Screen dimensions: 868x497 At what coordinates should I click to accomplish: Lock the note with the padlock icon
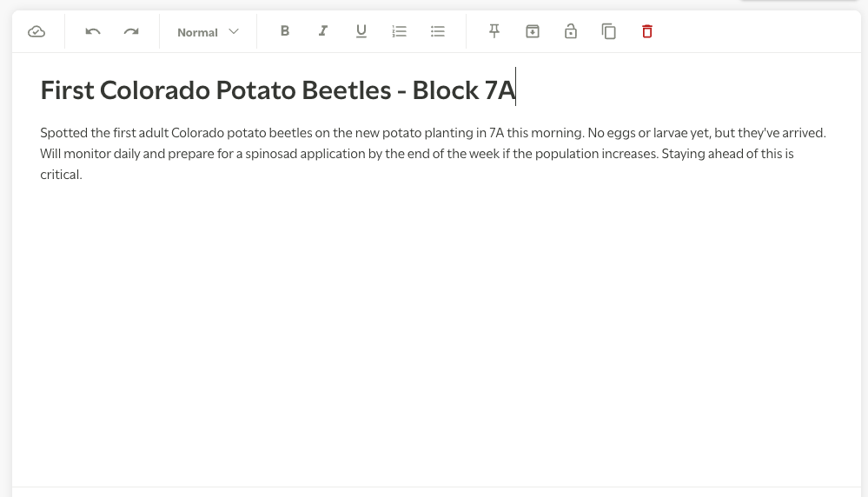(x=571, y=31)
